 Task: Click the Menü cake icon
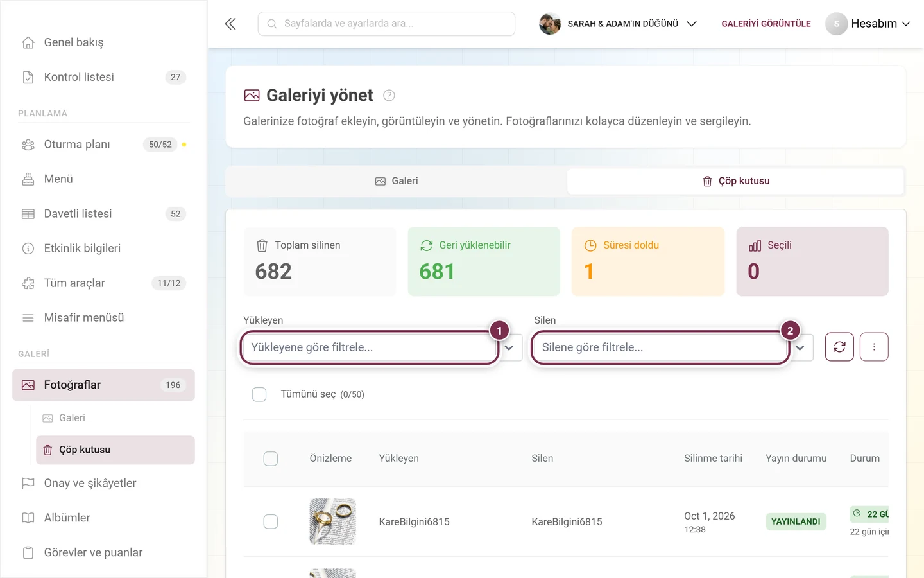28,179
